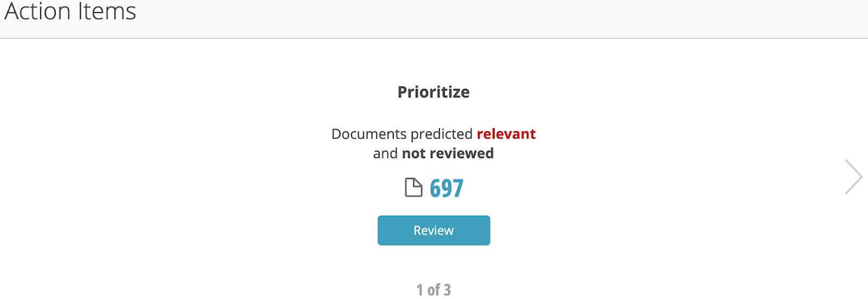Click the word Documents in the description
868x299 pixels.
[369, 134]
